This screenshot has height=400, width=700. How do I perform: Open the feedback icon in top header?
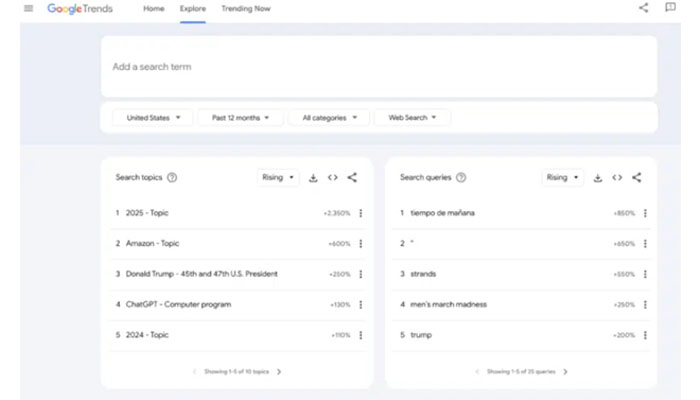pyautogui.click(x=670, y=9)
